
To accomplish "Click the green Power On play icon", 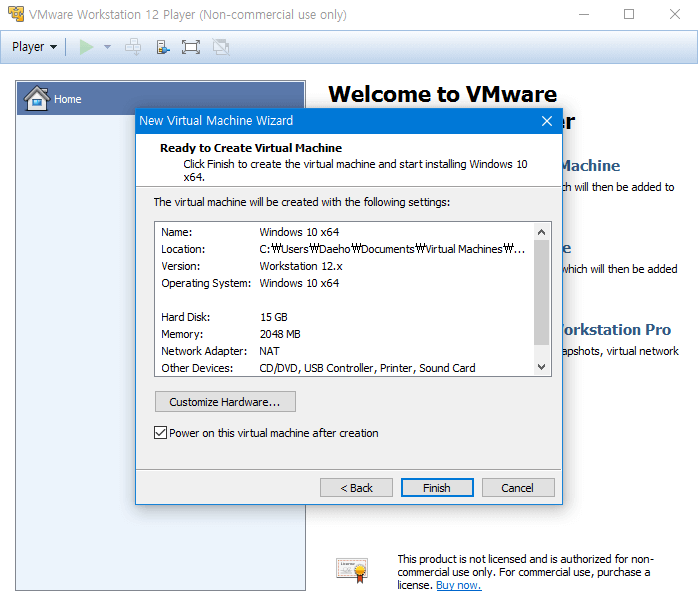I will 87,47.
